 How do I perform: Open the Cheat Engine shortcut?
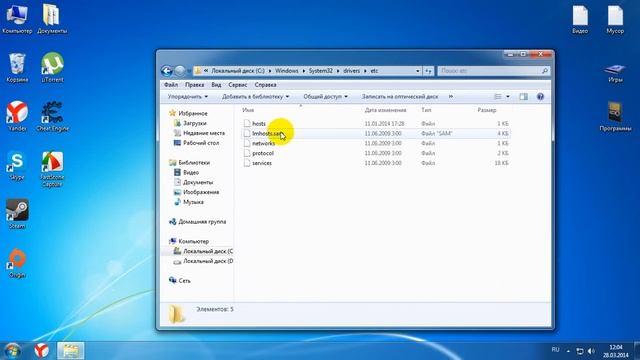tap(52, 116)
